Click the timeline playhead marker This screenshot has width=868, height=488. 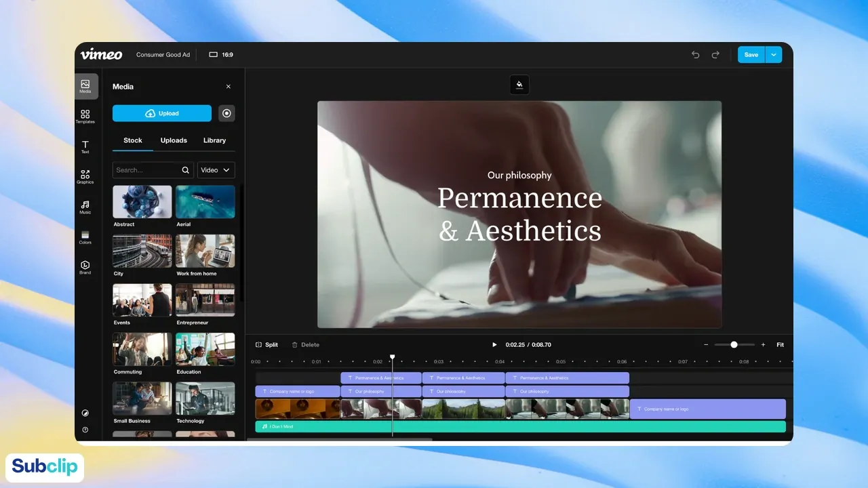[x=392, y=357]
